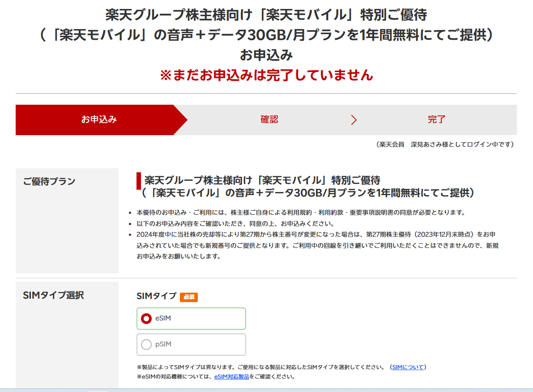The width and height of the screenshot is (533, 392).
Task: Click the red bar beside plan heading
Action: 139,181
